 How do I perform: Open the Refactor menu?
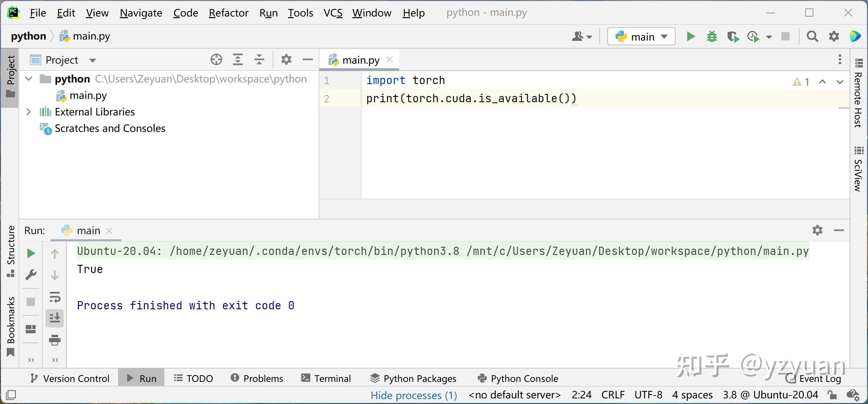[228, 13]
